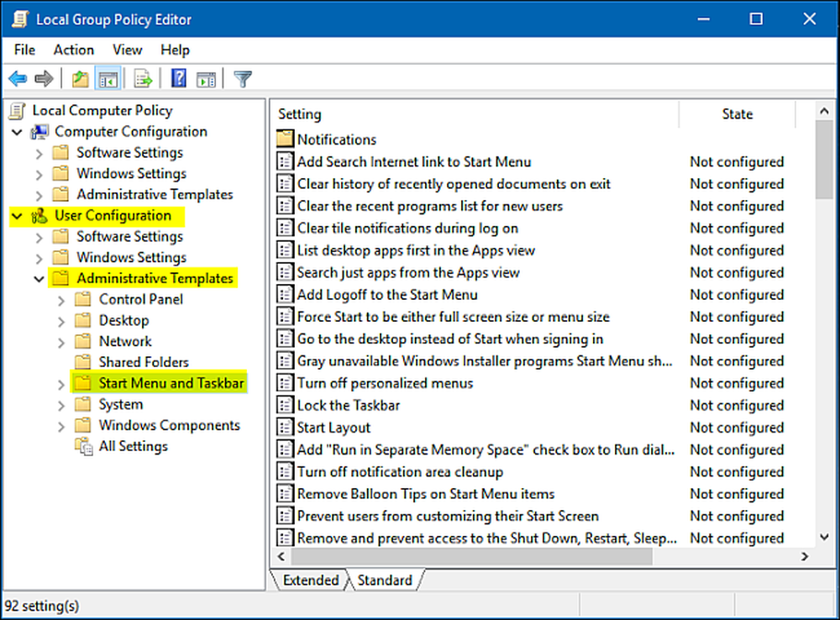Image resolution: width=840 pixels, height=620 pixels.
Task: Collapse the Computer Configuration node
Action: (17, 133)
